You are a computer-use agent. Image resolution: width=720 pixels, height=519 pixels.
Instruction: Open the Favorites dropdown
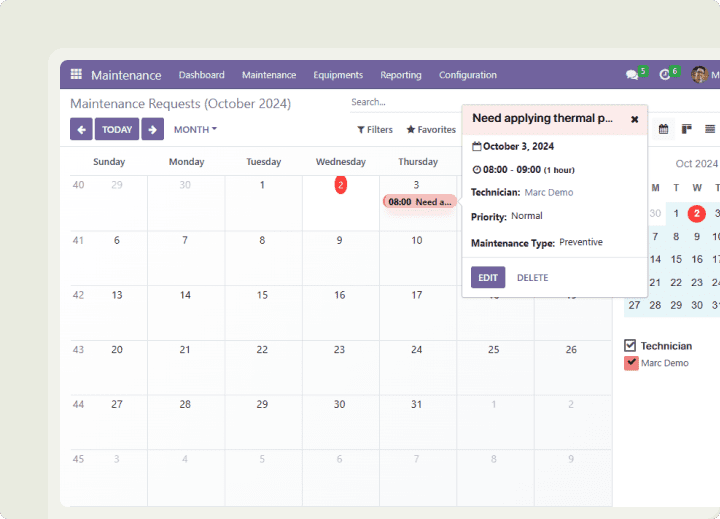(x=431, y=129)
